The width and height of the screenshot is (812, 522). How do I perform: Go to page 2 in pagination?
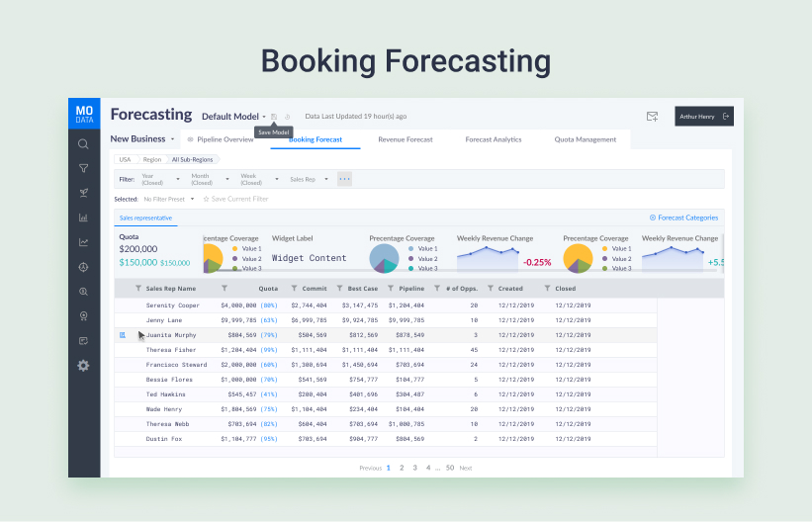point(401,468)
